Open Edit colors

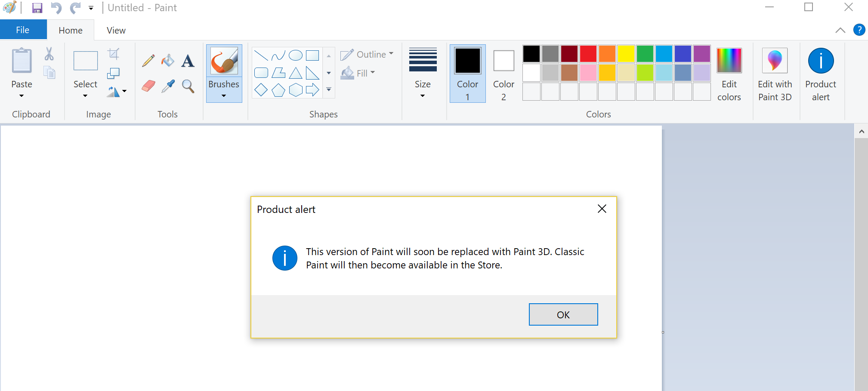[x=729, y=73]
